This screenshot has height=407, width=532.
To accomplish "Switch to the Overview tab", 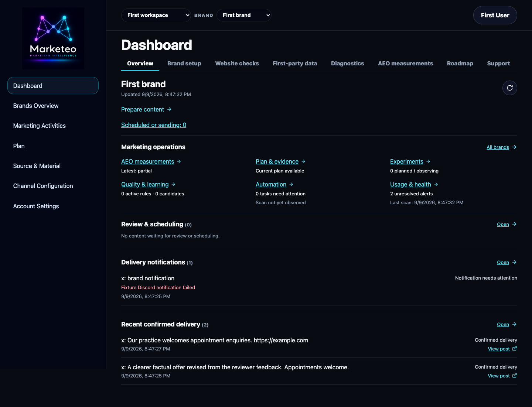I will pos(140,64).
